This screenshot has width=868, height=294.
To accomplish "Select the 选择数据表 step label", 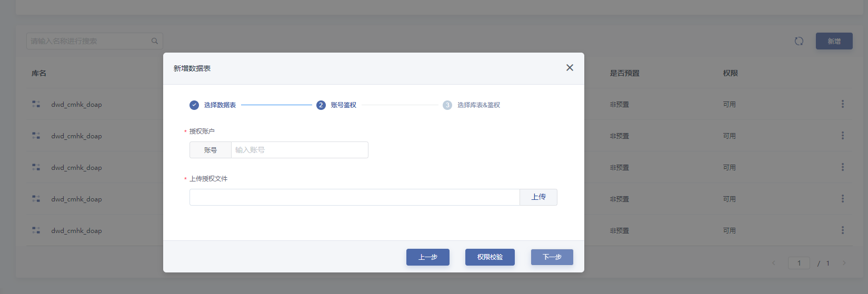I will click(220, 105).
